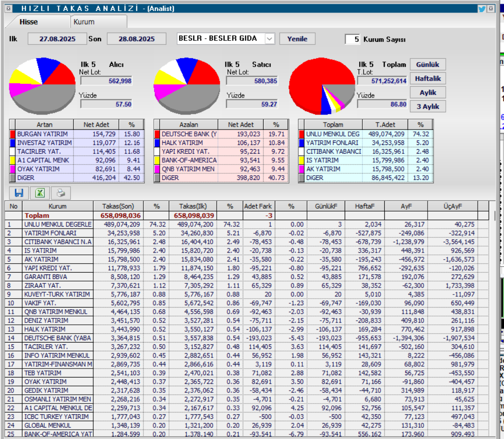The image size is (504, 439).
Task: Select the Aylık period button
Action: pyautogui.click(x=428, y=93)
